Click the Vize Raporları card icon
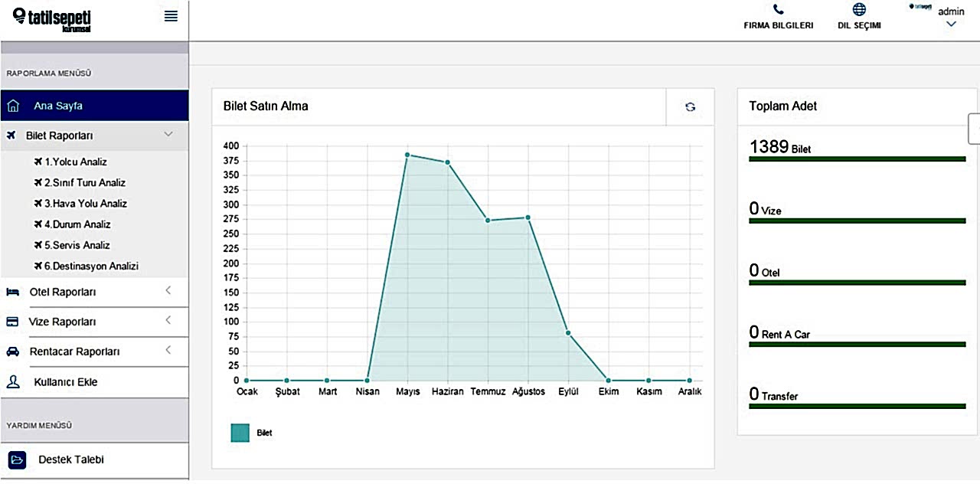 (x=12, y=322)
